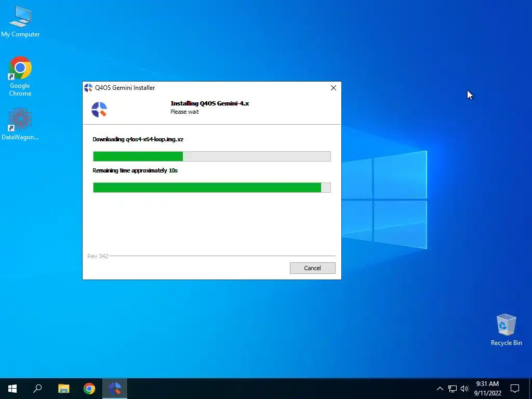The image size is (532, 399).
Task: Open the Windows Start menu
Action: coord(12,389)
